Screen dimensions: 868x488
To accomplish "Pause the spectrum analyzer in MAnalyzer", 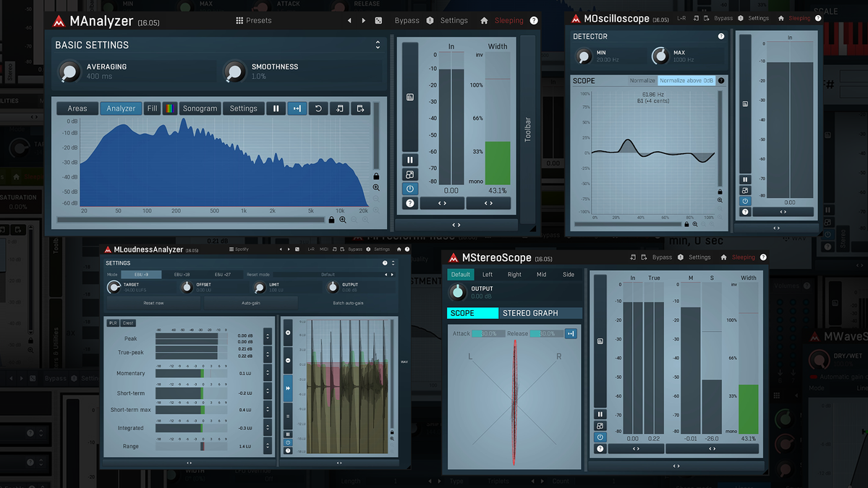I will [276, 108].
